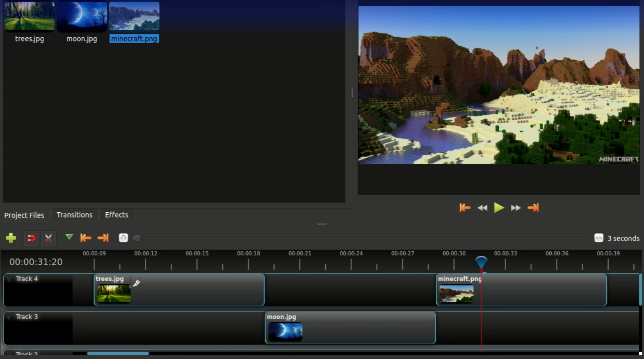Add a marker with the green triangle icon
The image size is (644, 359).
[69, 237]
